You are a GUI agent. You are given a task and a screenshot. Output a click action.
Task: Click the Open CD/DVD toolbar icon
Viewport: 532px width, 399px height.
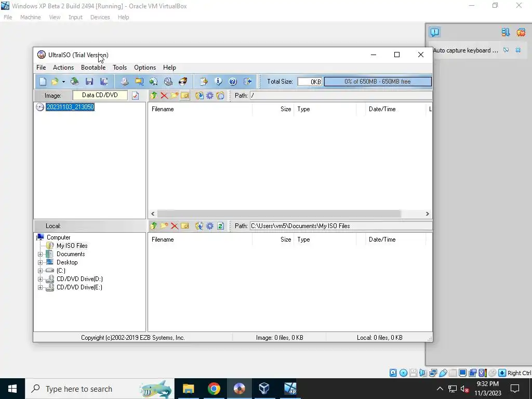coord(75,82)
